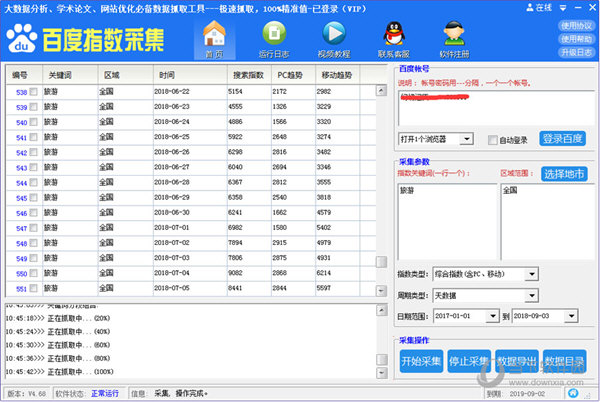Image resolution: width=600 pixels, height=402 pixels.
Task: Expand the 周期类型 period type dropdown
Action: [x=532, y=295]
